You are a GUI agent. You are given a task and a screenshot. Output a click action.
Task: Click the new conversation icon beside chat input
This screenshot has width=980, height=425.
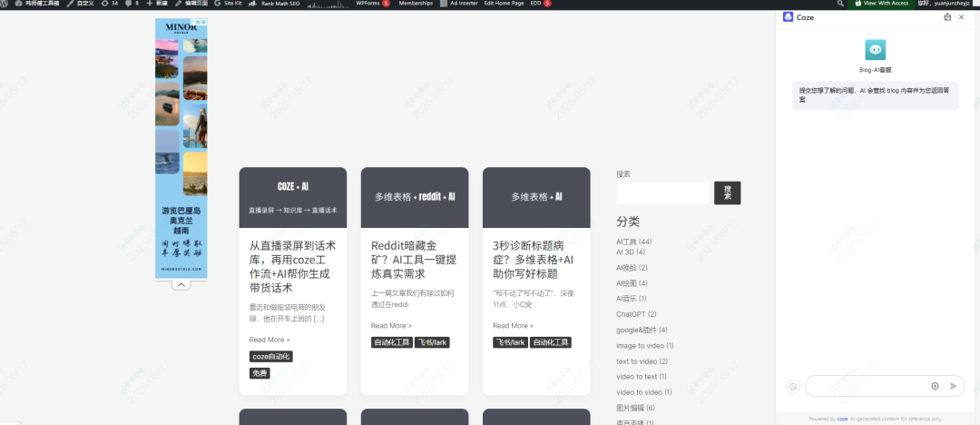click(x=793, y=386)
